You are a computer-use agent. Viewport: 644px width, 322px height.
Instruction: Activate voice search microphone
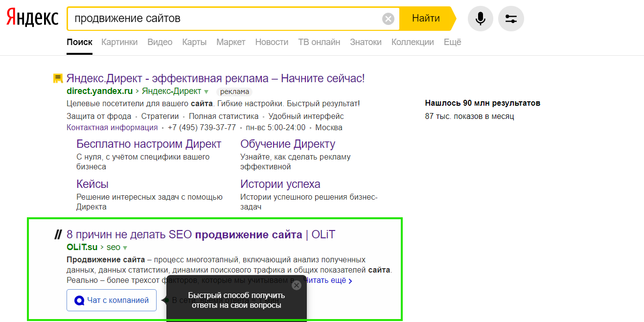pyautogui.click(x=480, y=18)
